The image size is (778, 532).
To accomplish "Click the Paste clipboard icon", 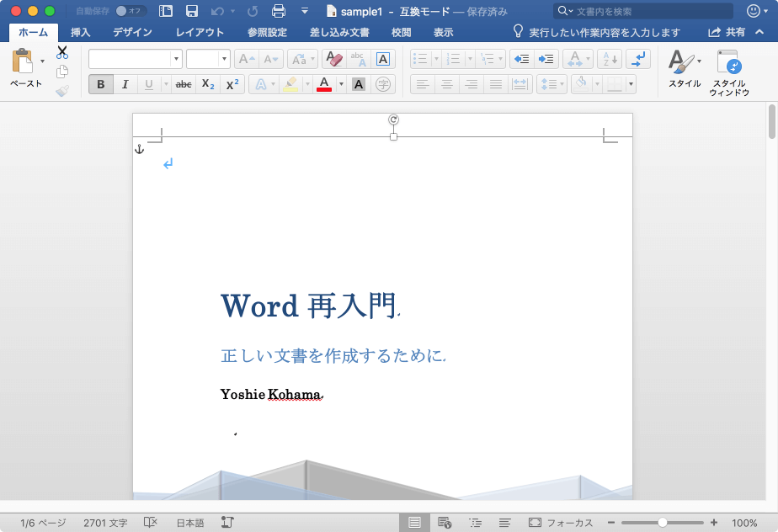I will tap(23, 61).
